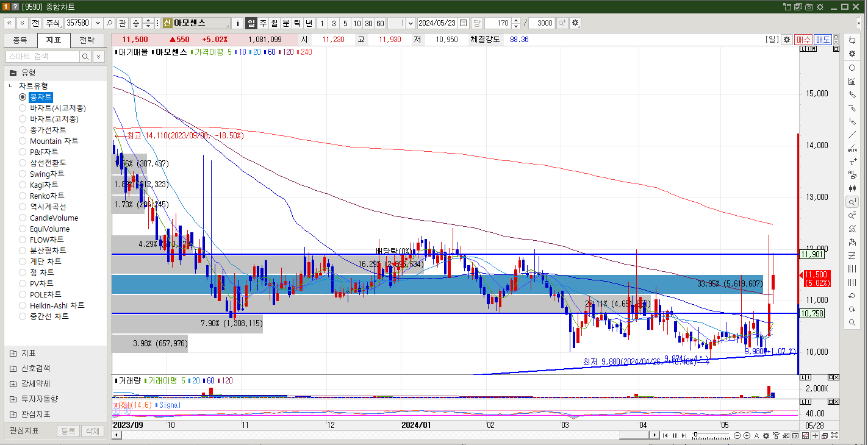Open the dropdown beside period value 1

point(410,23)
